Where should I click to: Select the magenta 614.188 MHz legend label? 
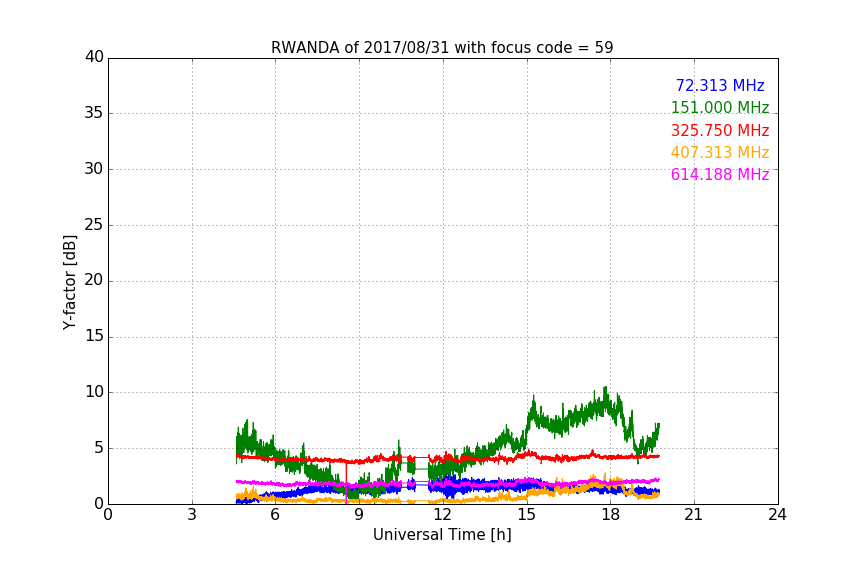(720, 174)
